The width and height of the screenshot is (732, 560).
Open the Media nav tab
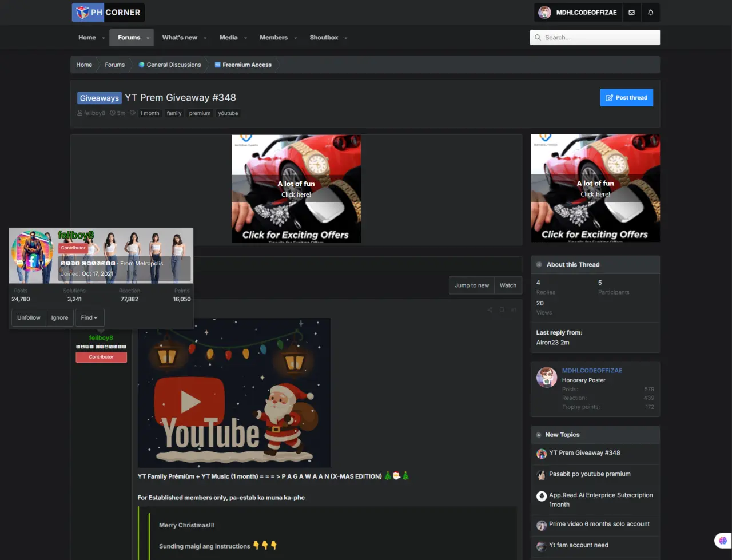click(x=228, y=38)
